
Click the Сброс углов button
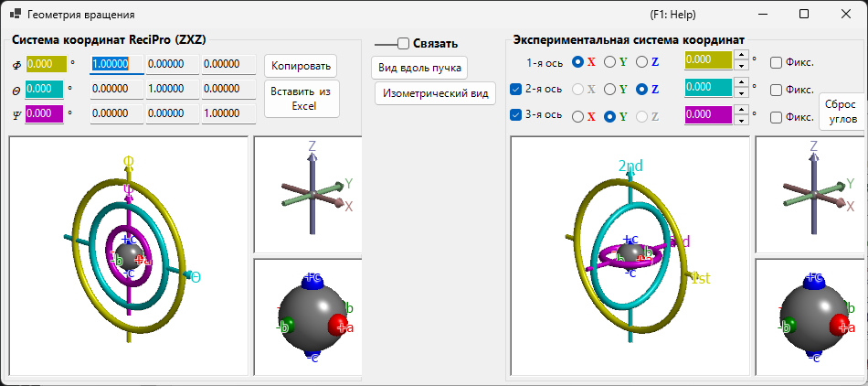coord(841,112)
